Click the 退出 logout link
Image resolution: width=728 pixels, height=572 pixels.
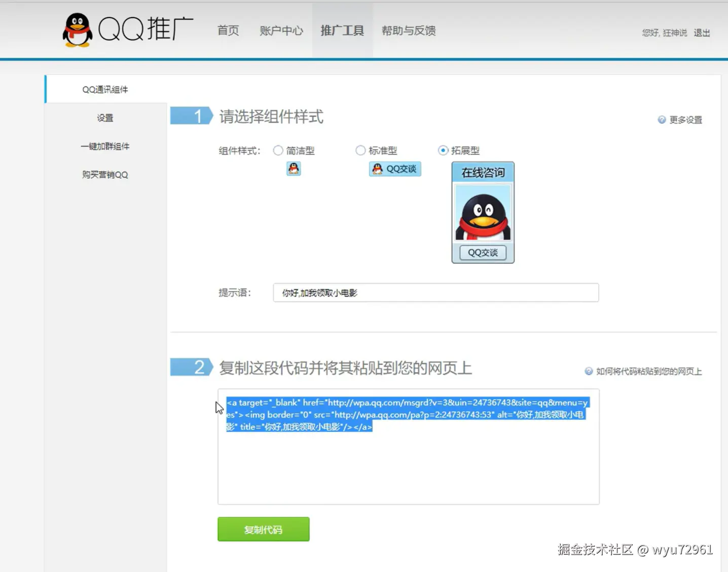tap(702, 33)
